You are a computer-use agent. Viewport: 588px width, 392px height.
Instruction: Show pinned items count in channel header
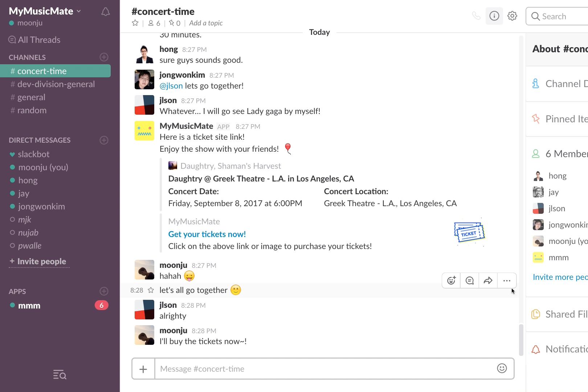(x=175, y=23)
